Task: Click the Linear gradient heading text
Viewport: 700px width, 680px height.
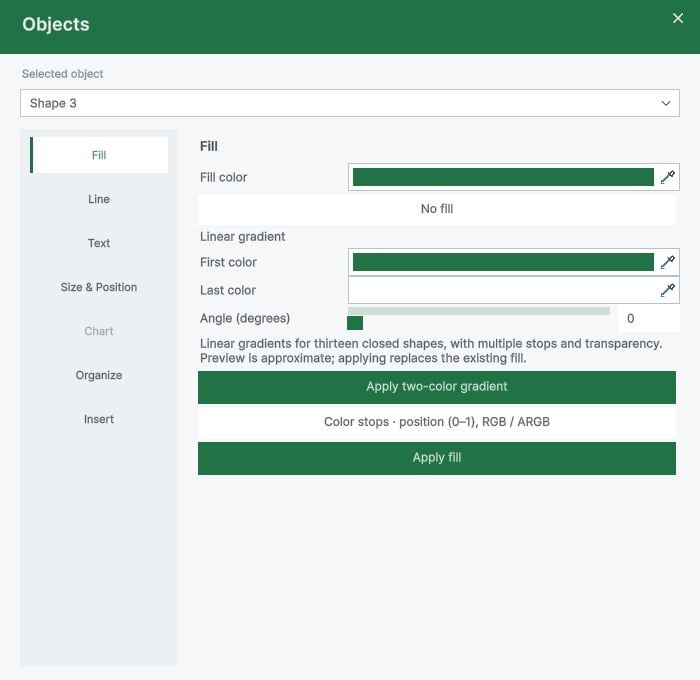Action: (242, 237)
